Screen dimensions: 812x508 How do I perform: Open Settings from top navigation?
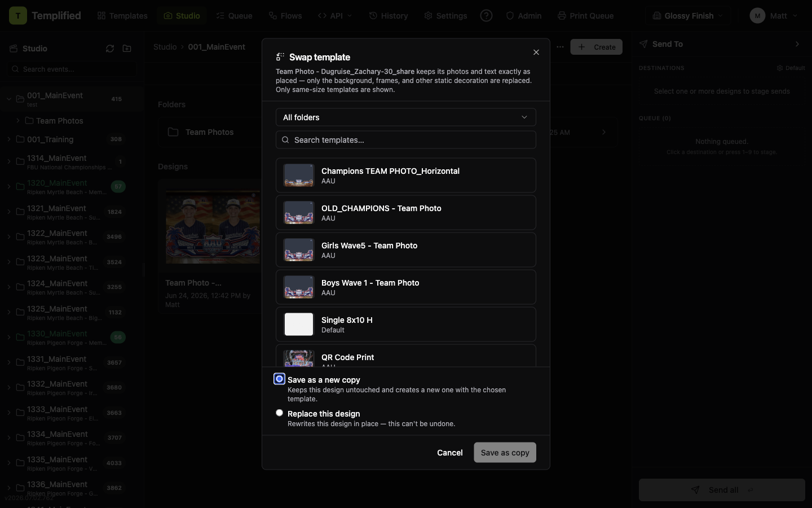click(445, 16)
